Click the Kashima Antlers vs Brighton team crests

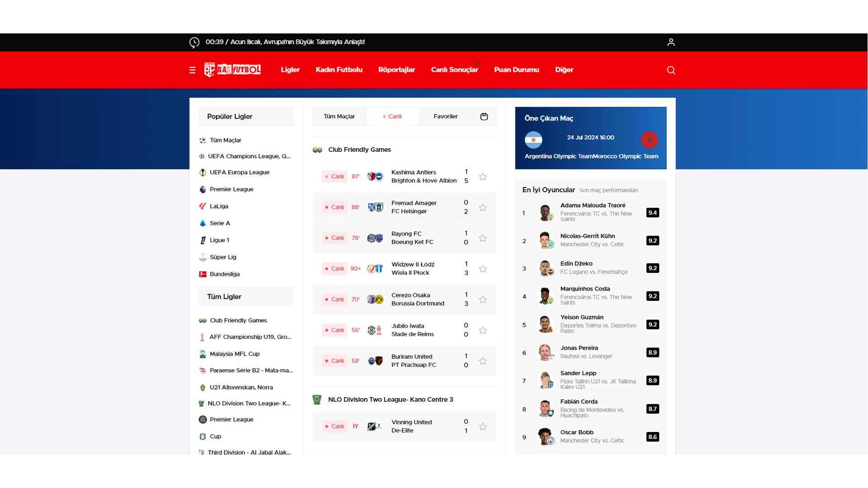point(375,177)
